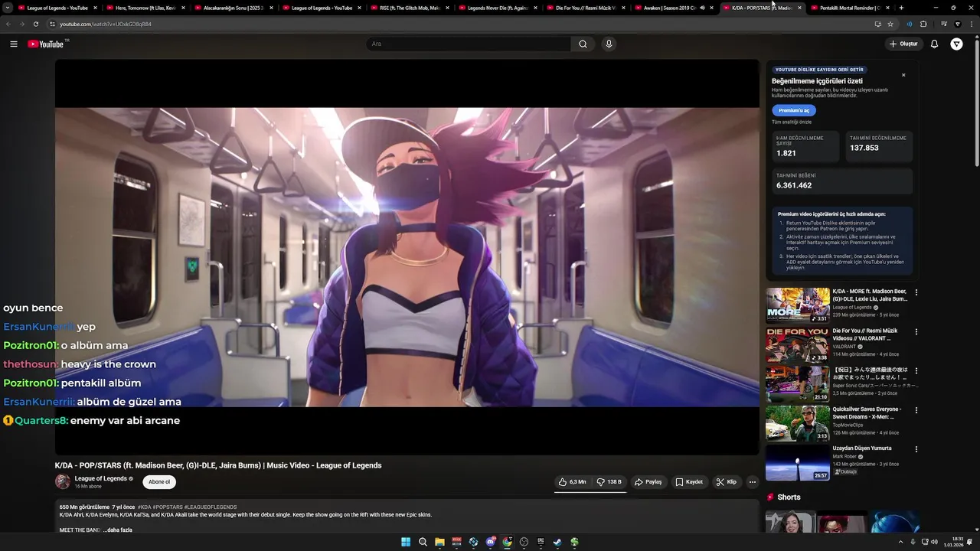Click the Oluştur create button
Viewport: 980px width, 551px height.
click(x=903, y=44)
